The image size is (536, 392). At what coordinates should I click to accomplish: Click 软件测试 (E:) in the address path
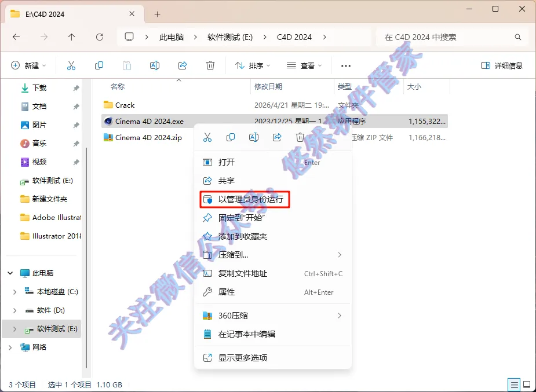click(230, 37)
